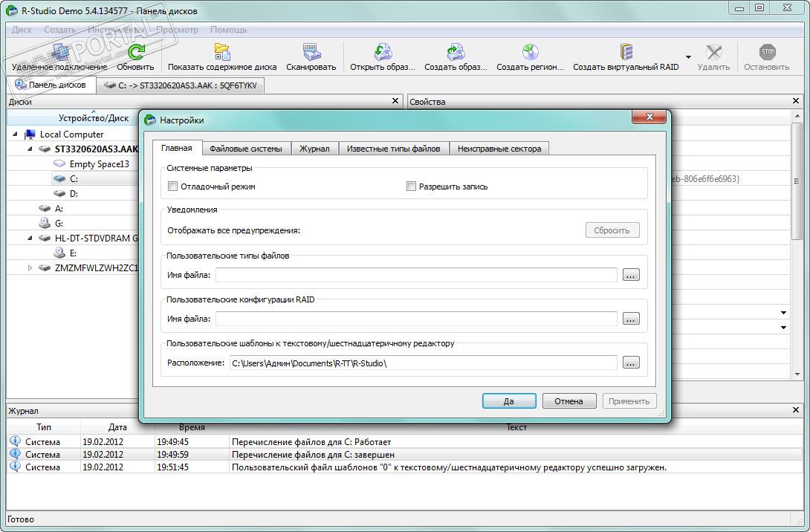Viewport: 810px width, 532px height.
Task: Expand the ZMZMFWLZWH2ZC1 node
Action: (x=30, y=268)
